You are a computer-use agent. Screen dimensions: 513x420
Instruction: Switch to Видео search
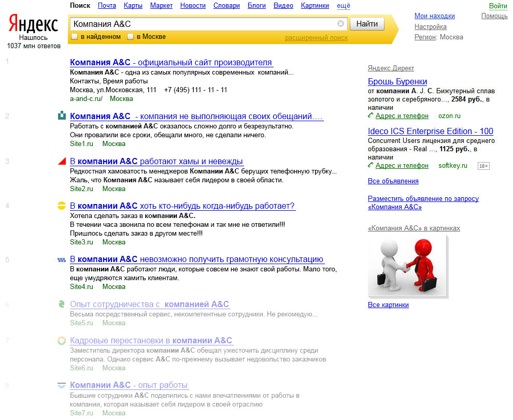283,6
